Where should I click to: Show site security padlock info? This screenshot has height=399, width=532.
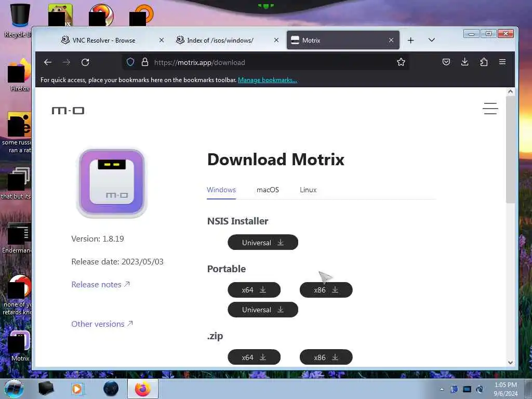[145, 62]
